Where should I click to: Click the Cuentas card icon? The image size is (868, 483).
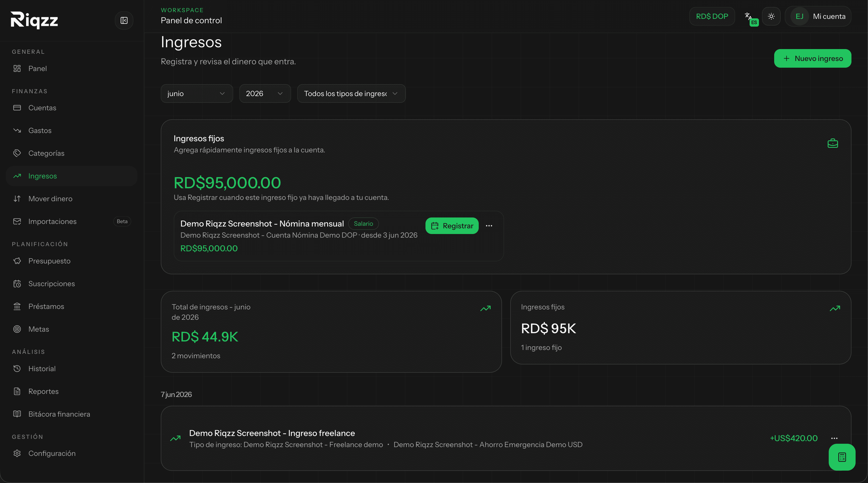point(17,108)
